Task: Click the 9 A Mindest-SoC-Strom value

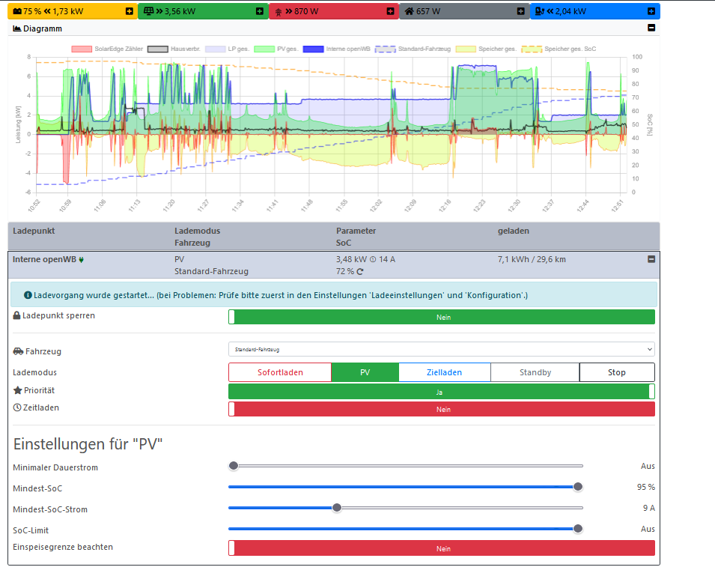Action: point(649,508)
